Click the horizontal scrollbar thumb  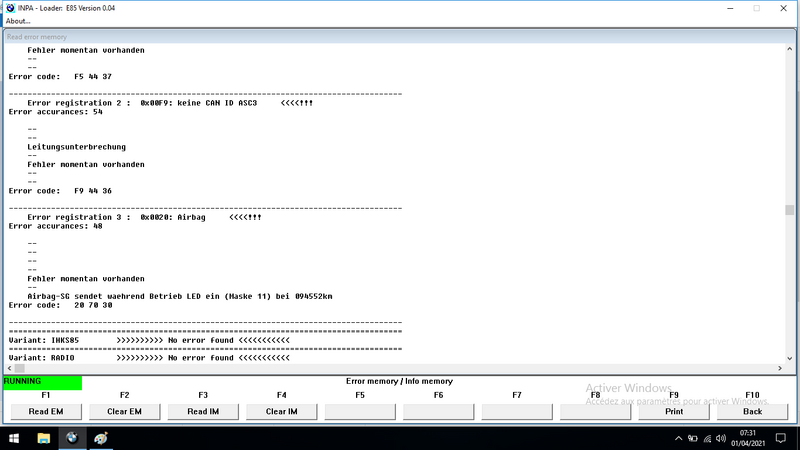(19, 368)
